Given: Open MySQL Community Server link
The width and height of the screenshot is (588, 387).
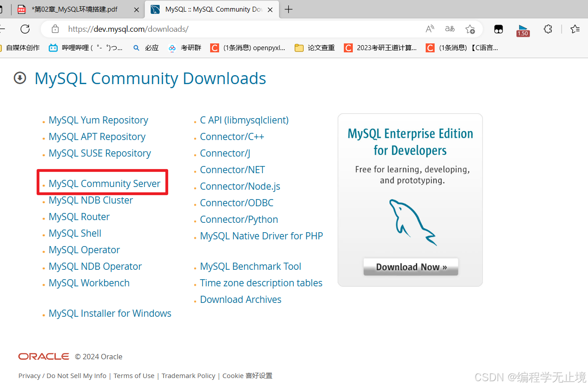Looking at the screenshot, I should (x=105, y=184).
